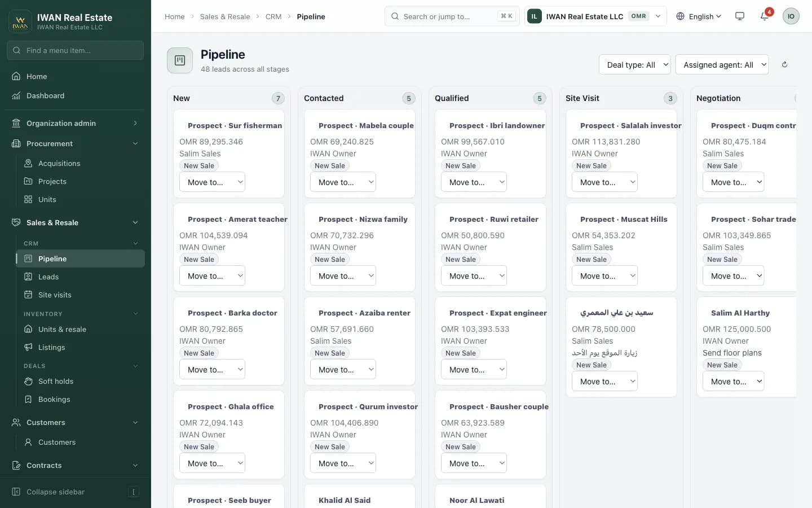Click the Projects icon in sidebar
812x508 pixels.
pos(28,181)
